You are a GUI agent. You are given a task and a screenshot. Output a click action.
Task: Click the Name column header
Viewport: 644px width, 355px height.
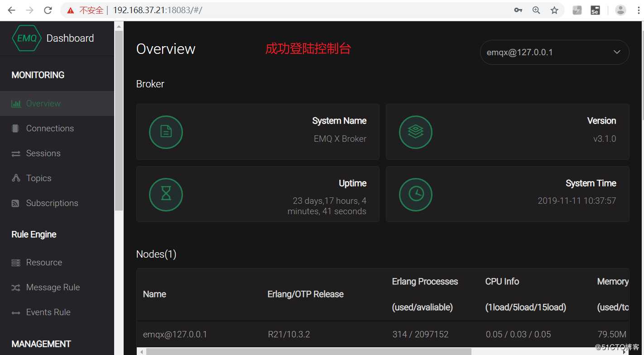tap(154, 294)
